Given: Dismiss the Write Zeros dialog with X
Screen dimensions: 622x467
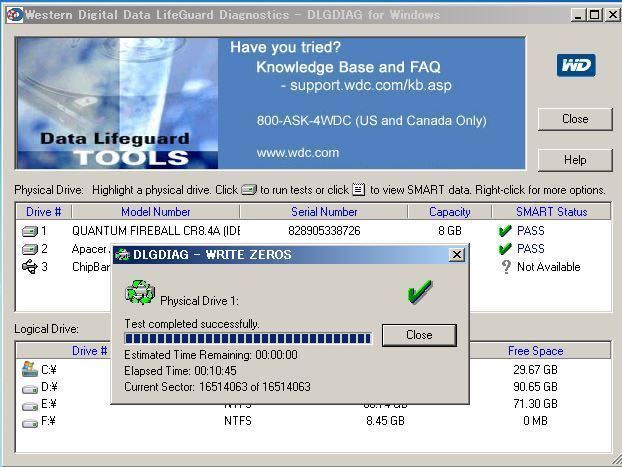Looking at the screenshot, I should pyautogui.click(x=457, y=254).
